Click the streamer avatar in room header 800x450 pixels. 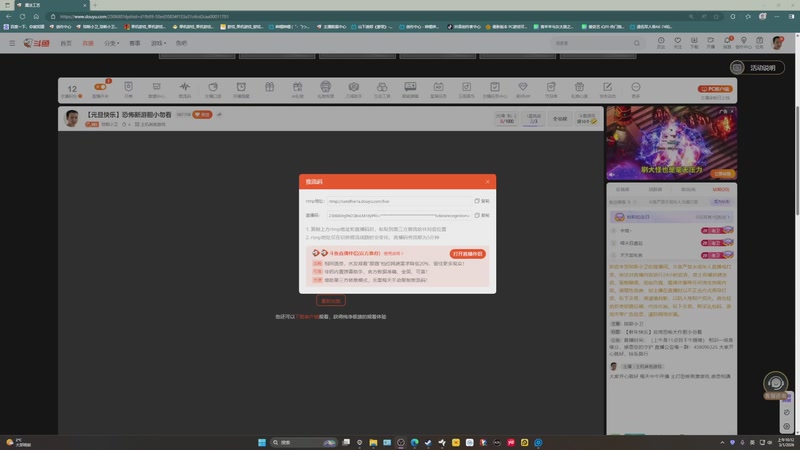(72, 118)
